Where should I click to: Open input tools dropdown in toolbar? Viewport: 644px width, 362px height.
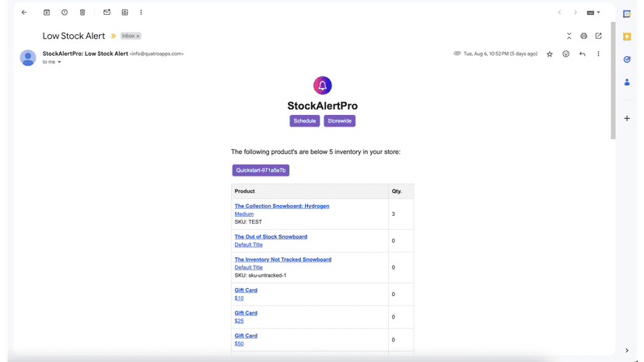click(x=593, y=12)
